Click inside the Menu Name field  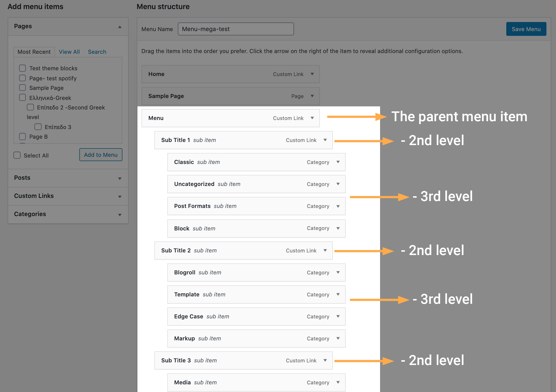tap(235, 29)
